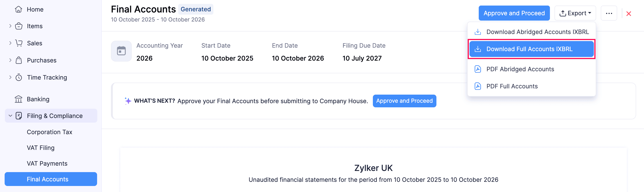
Task: Click the Purchases bag icon
Action: (18, 60)
